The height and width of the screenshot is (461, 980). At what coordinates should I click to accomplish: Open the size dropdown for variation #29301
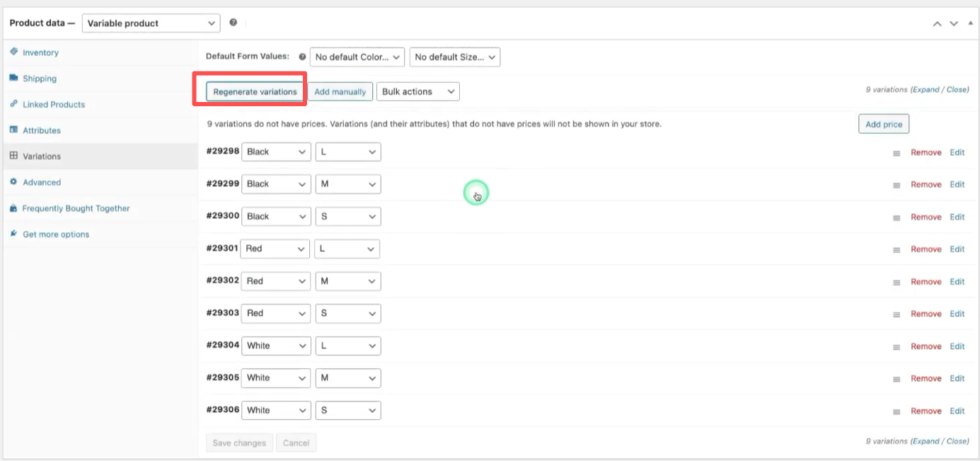point(347,249)
